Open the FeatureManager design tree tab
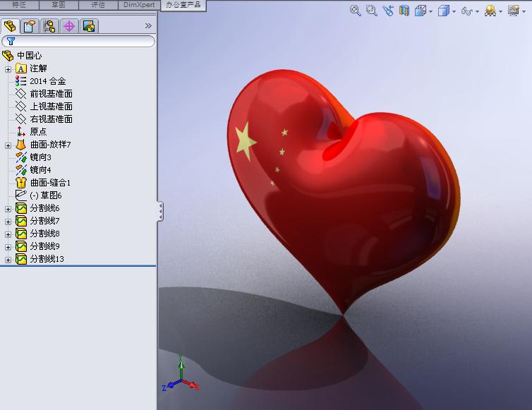532x410 pixels. point(10,26)
